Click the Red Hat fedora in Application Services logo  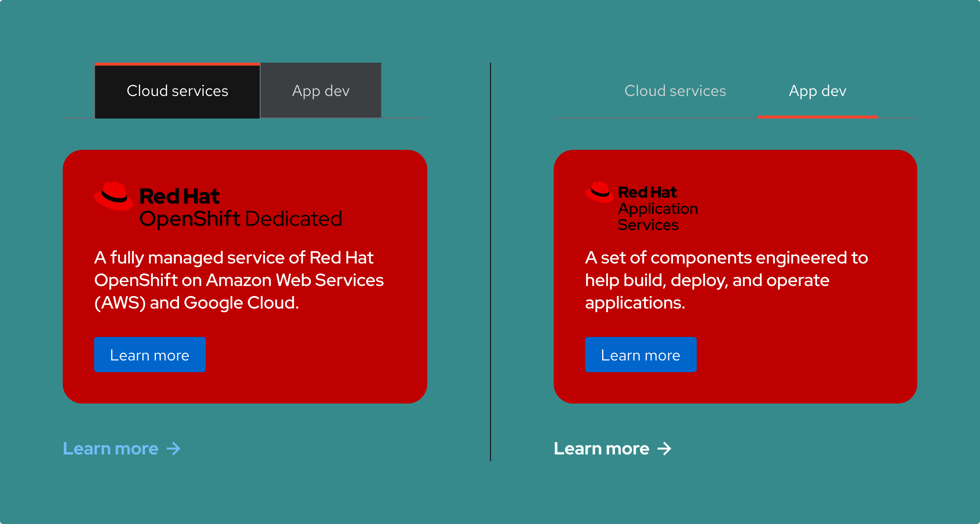[x=599, y=191]
